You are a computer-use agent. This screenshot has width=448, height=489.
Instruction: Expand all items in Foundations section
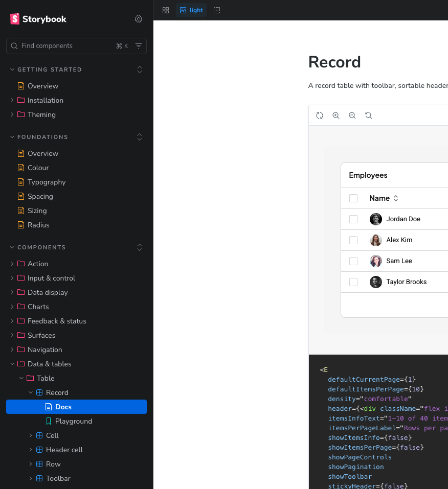140,137
